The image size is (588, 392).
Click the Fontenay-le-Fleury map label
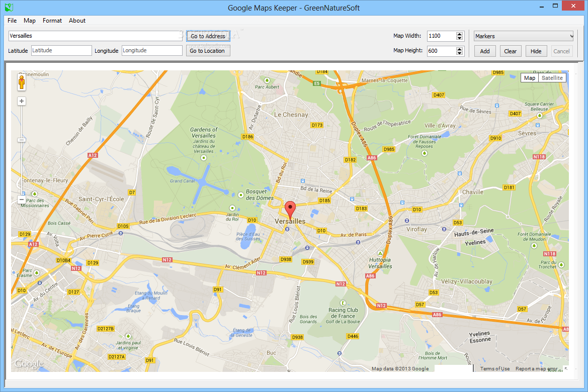point(45,180)
